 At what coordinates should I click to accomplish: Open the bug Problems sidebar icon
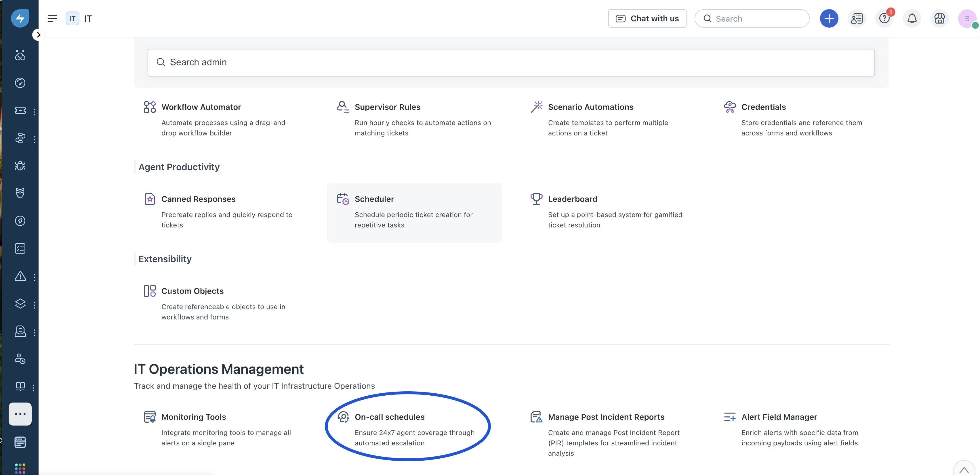coord(20,166)
